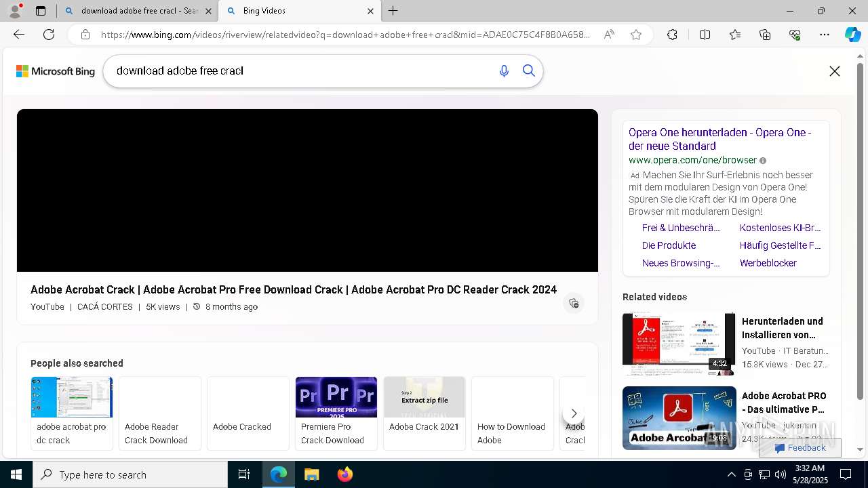
Task: Launch Firefox from taskbar
Action: click(x=344, y=474)
